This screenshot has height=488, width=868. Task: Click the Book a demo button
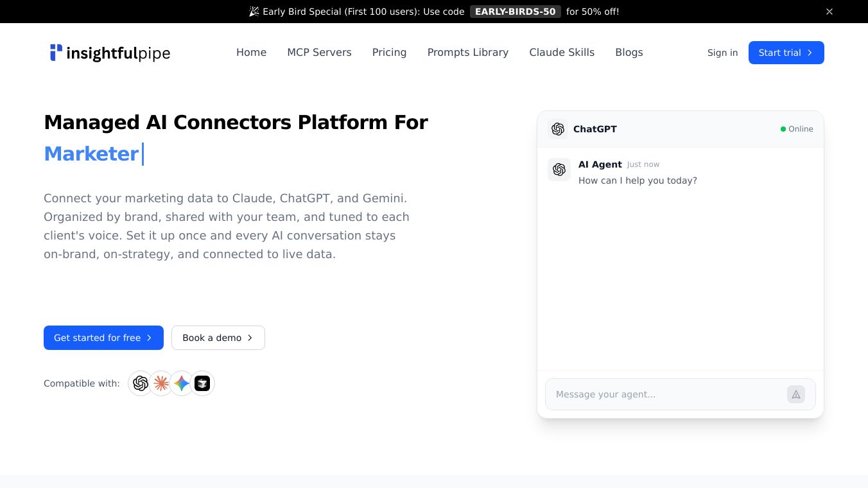pos(218,338)
